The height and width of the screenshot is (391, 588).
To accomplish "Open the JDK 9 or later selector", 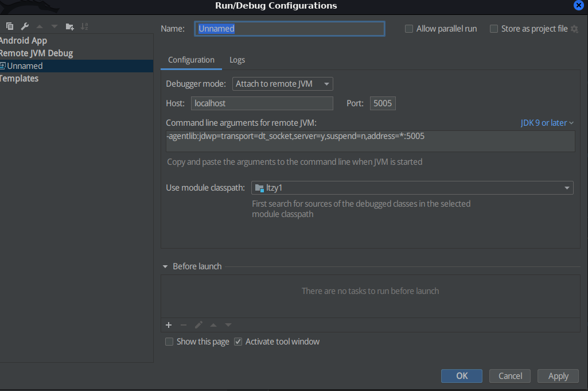I will (547, 123).
